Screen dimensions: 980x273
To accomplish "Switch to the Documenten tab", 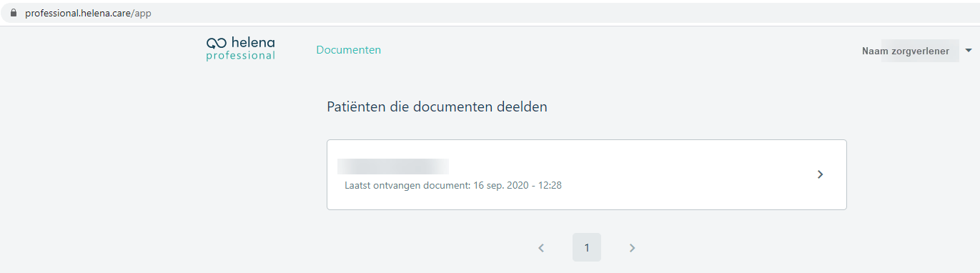I will [349, 50].
